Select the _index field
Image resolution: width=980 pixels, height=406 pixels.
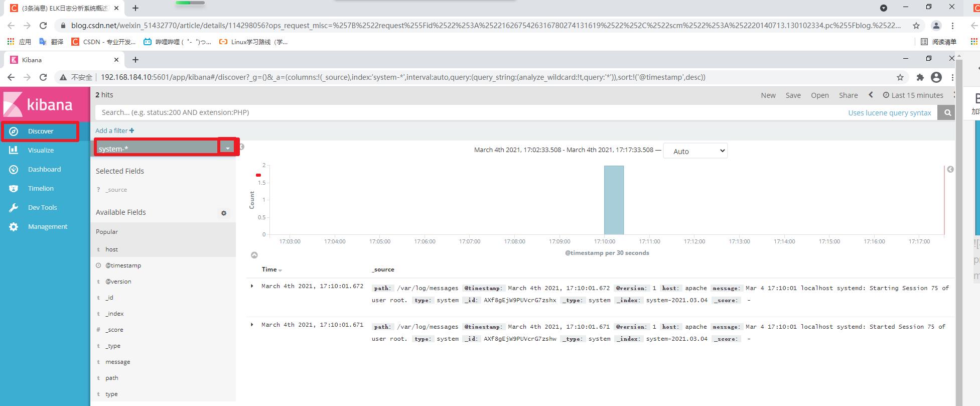click(x=114, y=314)
